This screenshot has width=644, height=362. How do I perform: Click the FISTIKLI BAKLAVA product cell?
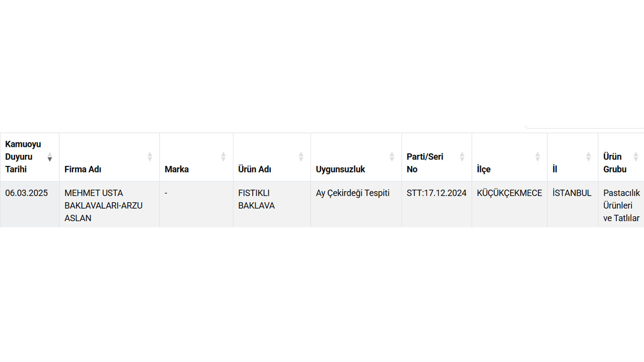[272, 204]
